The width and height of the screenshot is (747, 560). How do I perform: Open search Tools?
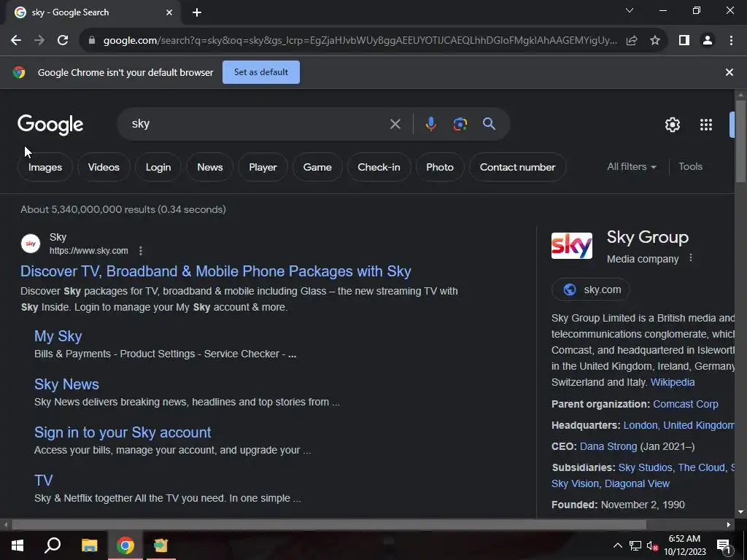click(x=690, y=167)
